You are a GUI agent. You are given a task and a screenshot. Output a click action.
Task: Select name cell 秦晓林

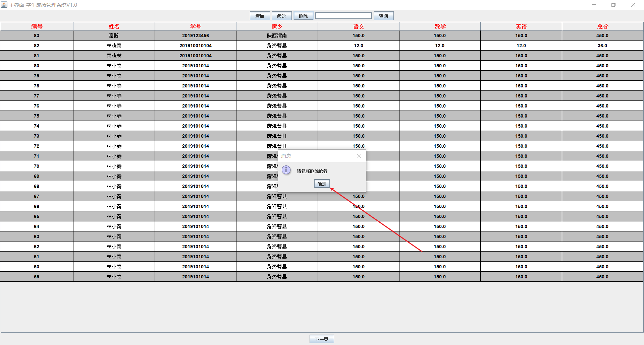coord(114,56)
